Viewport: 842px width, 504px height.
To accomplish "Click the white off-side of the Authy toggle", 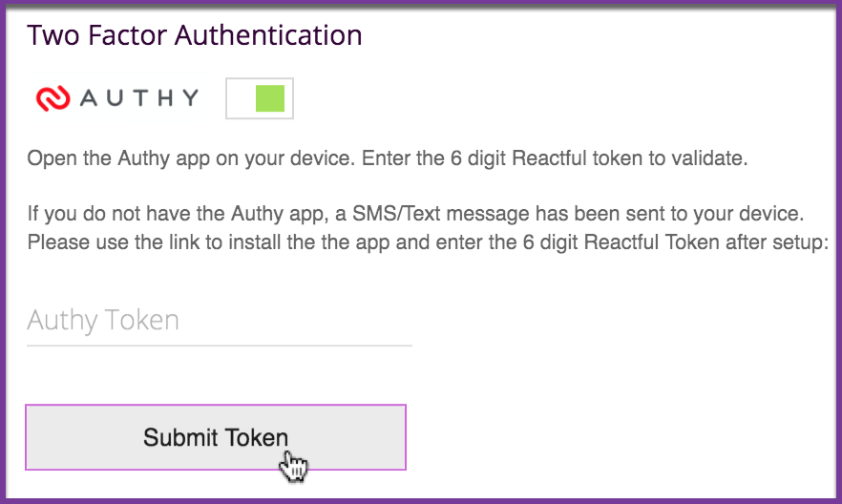I will tap(242, 98).
